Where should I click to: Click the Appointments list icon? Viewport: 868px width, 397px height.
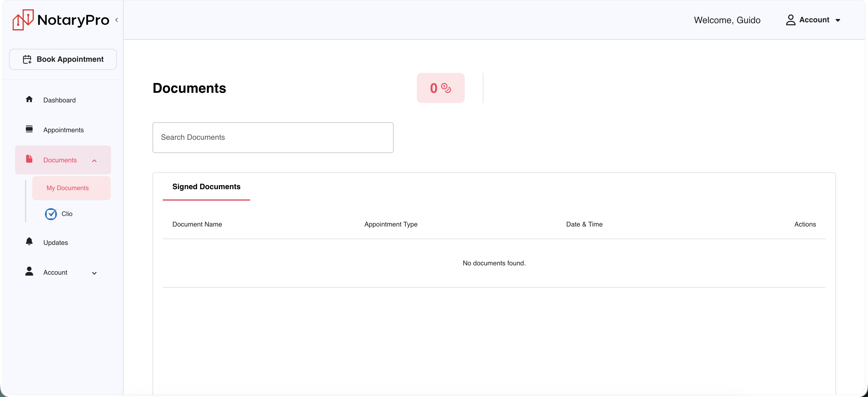tap(29, 129)
